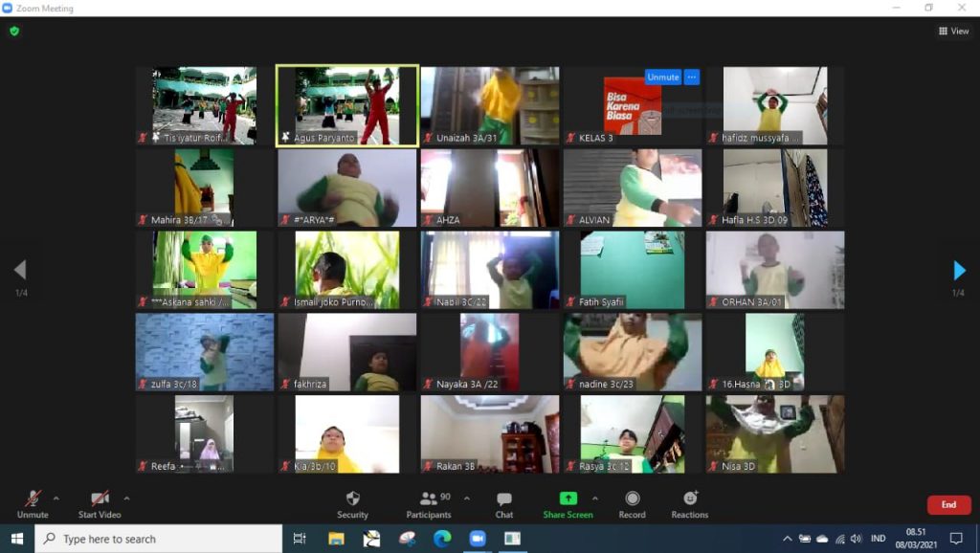This screenshot has height=553, width=980.
Task: Click the red End meeting button
Action: (948, 505)
